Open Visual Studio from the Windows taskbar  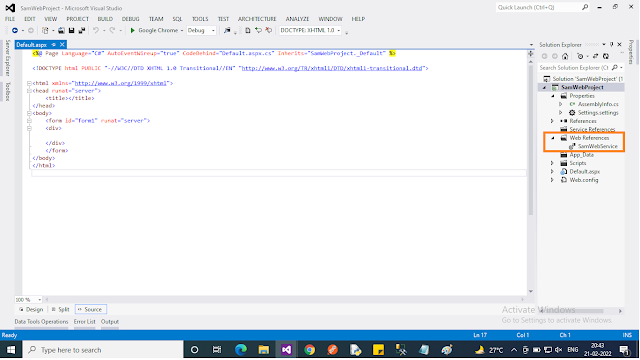pyautogui.click(x=287, y=350)
